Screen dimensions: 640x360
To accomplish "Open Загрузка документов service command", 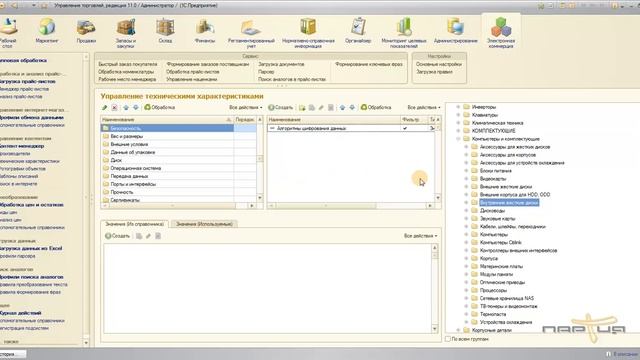I will click(281, 64).
